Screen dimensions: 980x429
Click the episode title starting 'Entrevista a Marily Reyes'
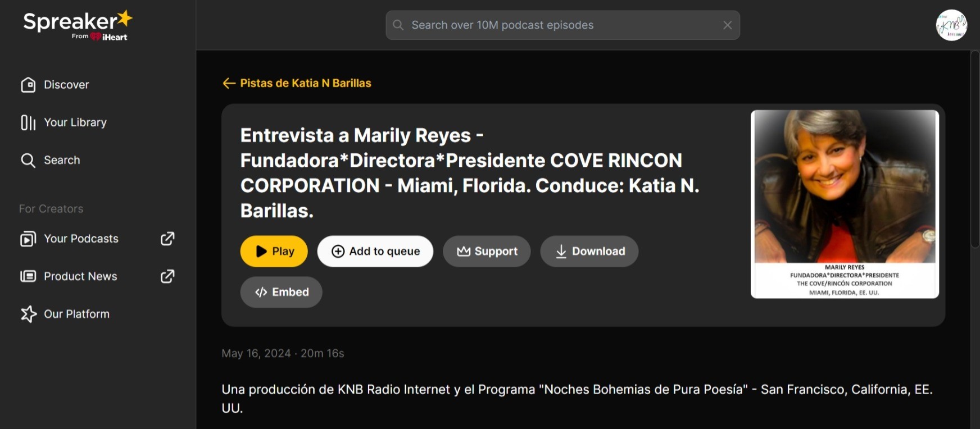pyautogui.click(x=470, y=173)
